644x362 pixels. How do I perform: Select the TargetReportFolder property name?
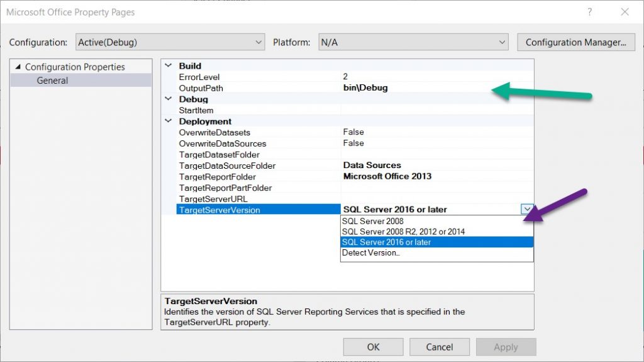point(217,177)
